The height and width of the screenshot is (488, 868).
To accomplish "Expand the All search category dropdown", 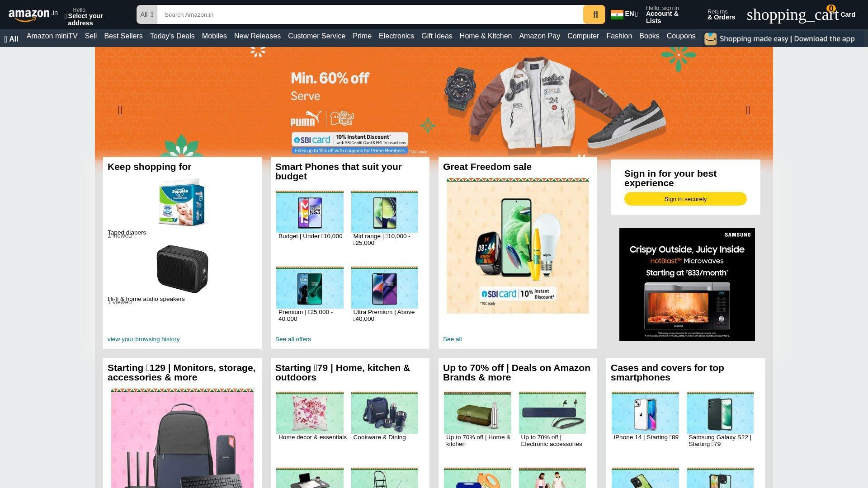I will point(146,14).
